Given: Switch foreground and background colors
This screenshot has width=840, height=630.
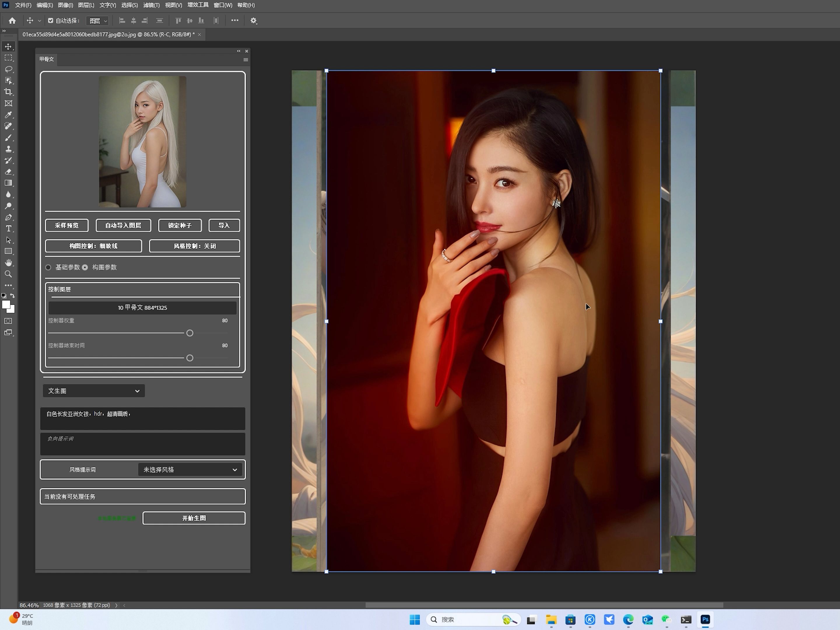Looking at the screenshot, I should point(13,296).
